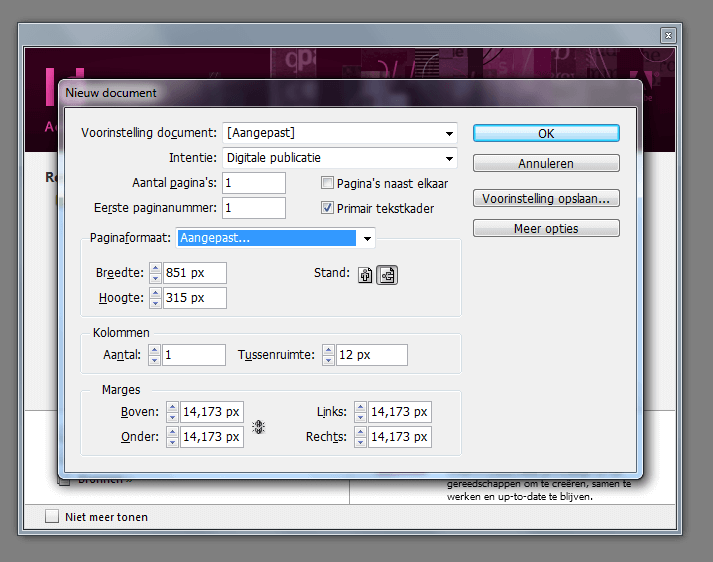The width and height of the screenshot is (713, 562).
Task: Select portrait orientation icon next to Stand
Action: tap(365, 275)
